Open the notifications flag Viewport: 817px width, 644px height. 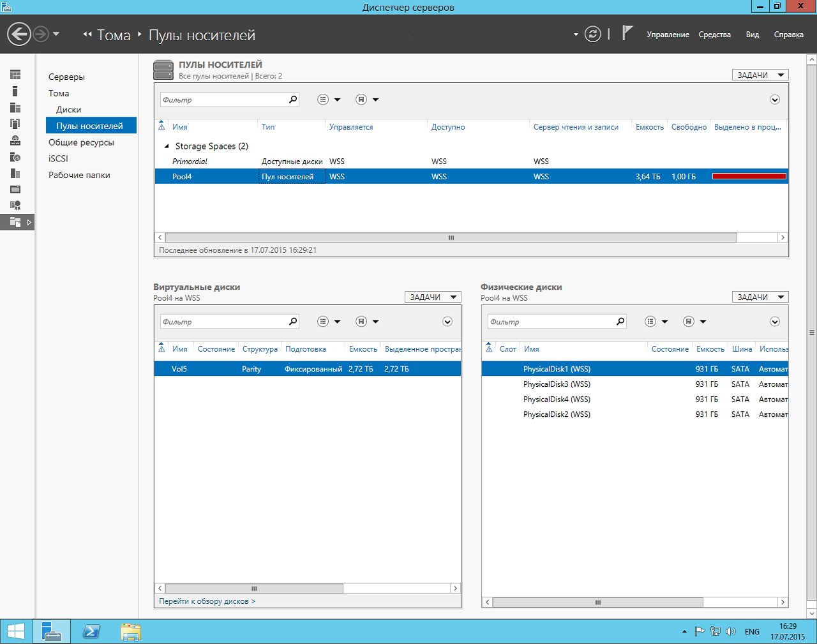pyautogui.click(x=627, y=33)
